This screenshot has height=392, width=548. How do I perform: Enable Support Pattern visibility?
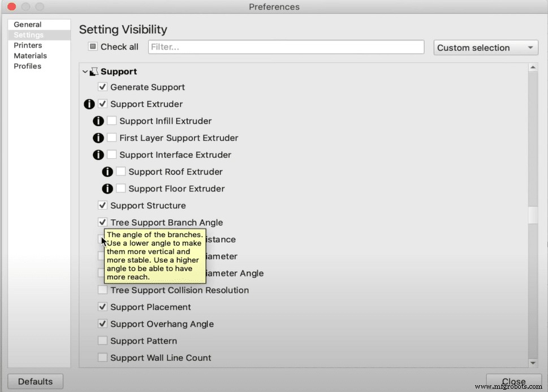pos(103,341)
